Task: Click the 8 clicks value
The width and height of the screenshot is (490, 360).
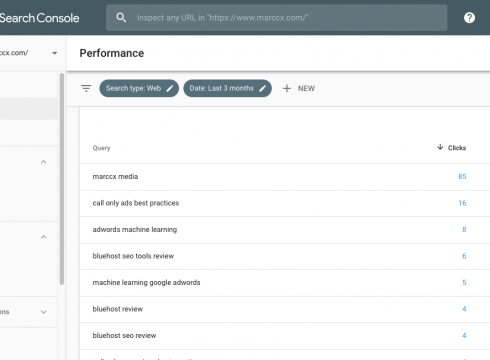Action: pyautogui.click(x=464, y=229)
